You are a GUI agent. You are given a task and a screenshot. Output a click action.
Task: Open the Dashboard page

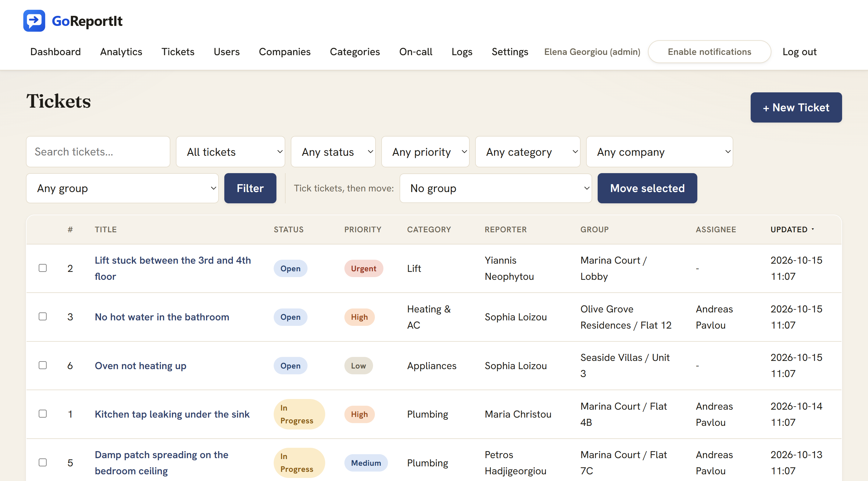coord(55,52)
